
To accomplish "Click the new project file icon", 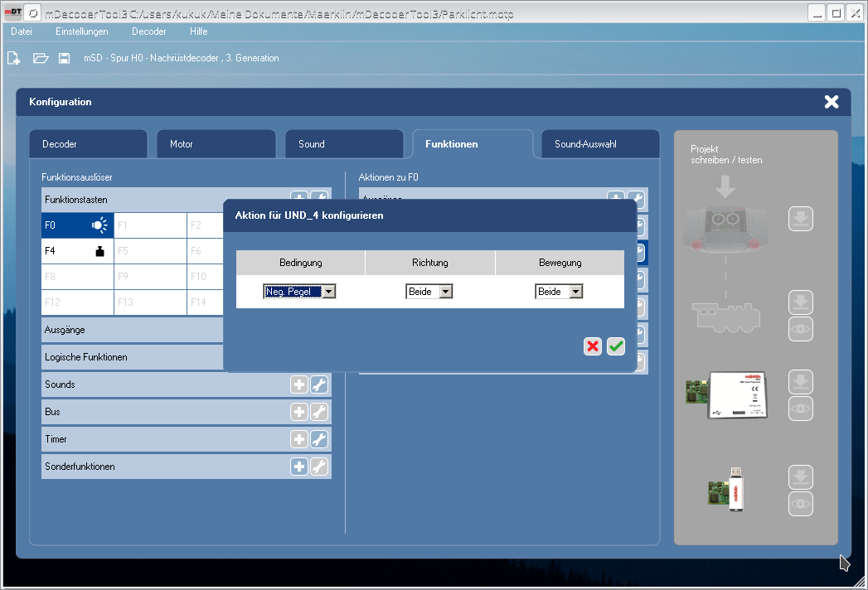I will click(13, 58).
